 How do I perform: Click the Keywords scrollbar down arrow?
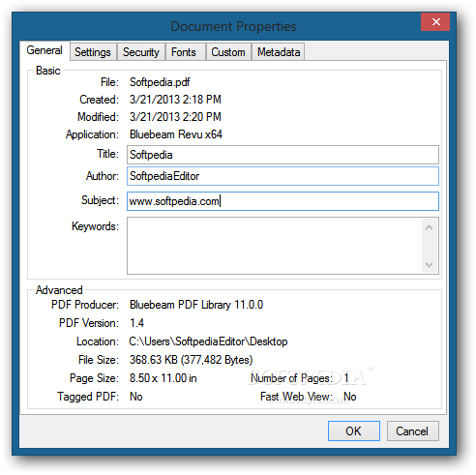pyautogui.click(x=429, y=265)
